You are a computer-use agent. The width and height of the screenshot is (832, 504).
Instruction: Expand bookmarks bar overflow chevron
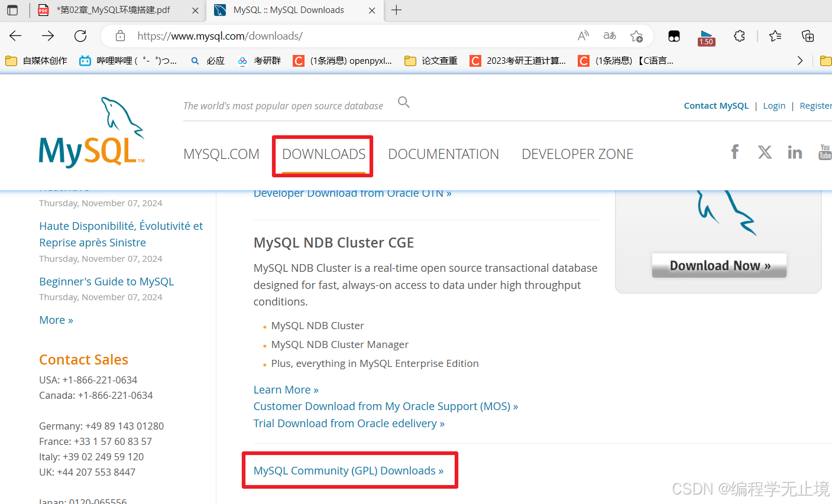[799, 61]
